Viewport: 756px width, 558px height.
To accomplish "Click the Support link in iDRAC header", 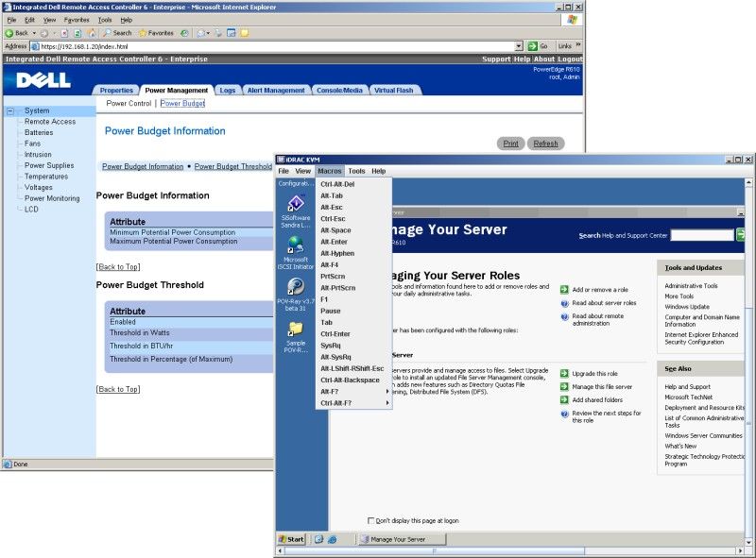I will point(496,59).
